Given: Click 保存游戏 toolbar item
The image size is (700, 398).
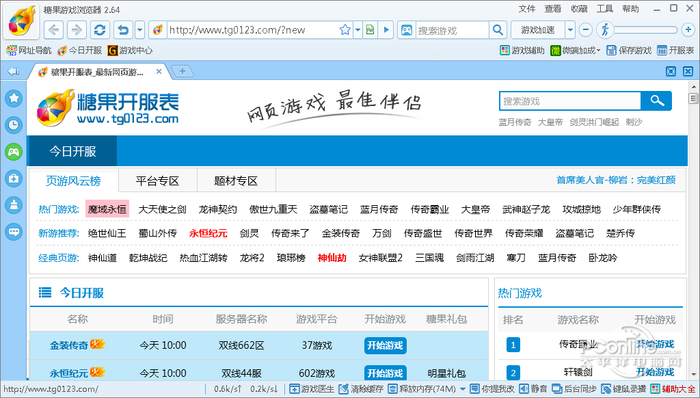Looking at the screenshot, I should click(629, 50).
